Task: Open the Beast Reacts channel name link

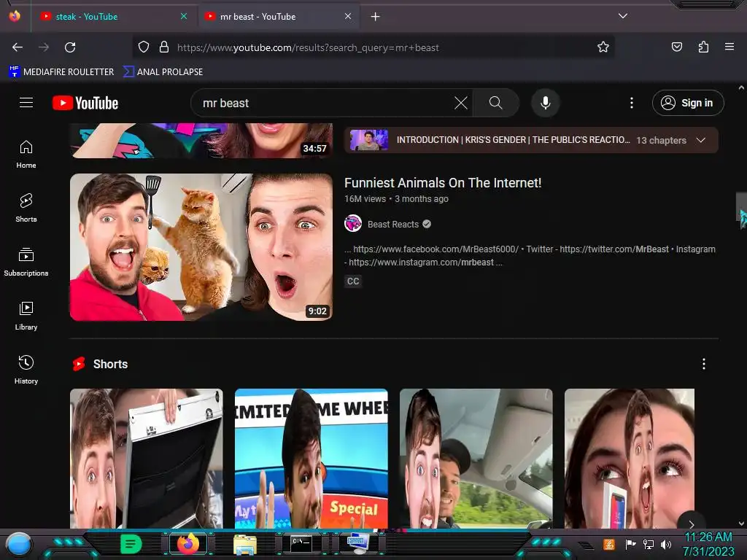Action: (393, 225)
